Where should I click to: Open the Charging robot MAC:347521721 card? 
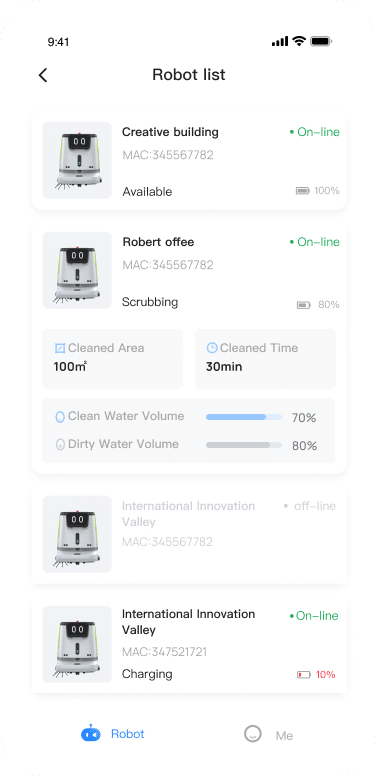(x=189, y=644)
